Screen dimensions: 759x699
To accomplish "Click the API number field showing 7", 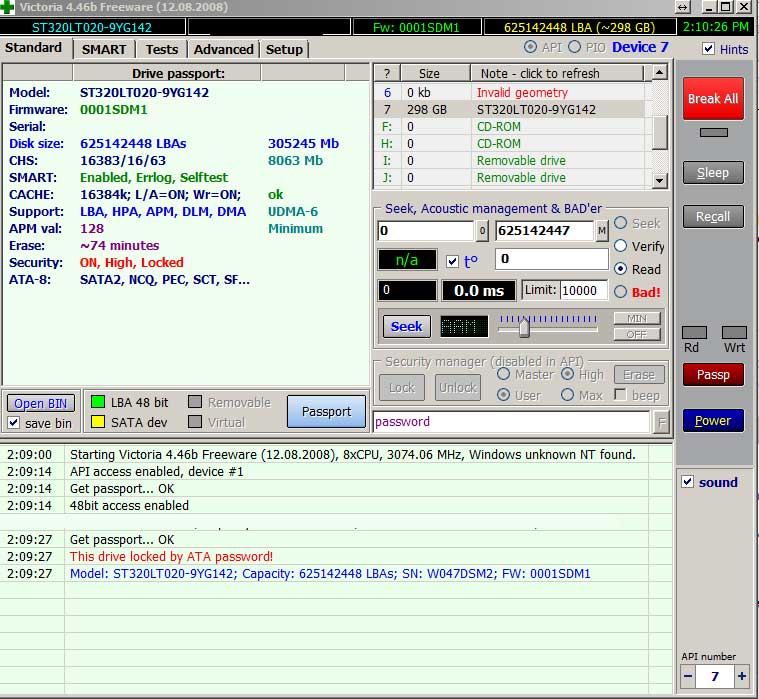I will [x=715, y=676].
